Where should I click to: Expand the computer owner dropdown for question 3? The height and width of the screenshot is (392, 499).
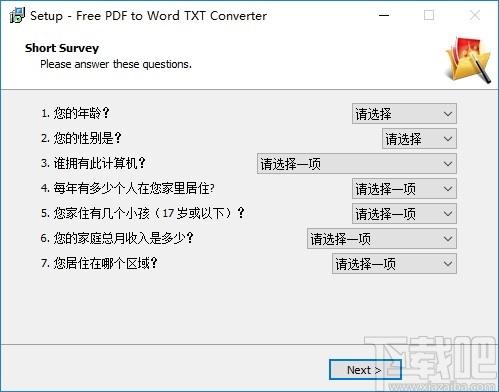[x=356, y=164]
